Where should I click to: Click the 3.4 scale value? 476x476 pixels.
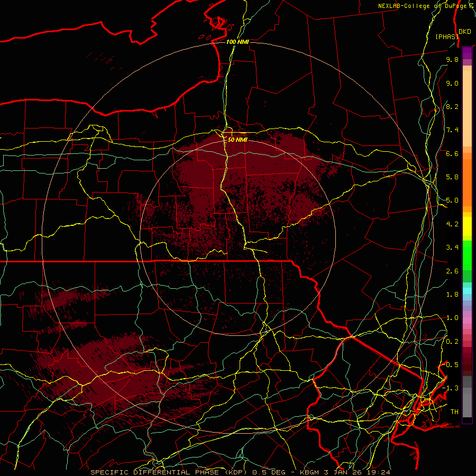(452, 248)
